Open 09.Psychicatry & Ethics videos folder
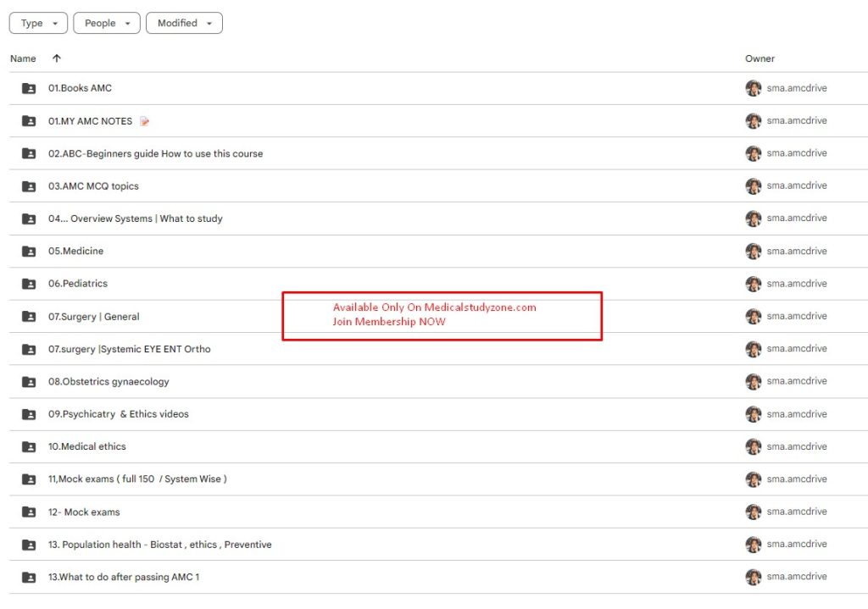This screenshot has width=868, height=609. coord(118,414)
